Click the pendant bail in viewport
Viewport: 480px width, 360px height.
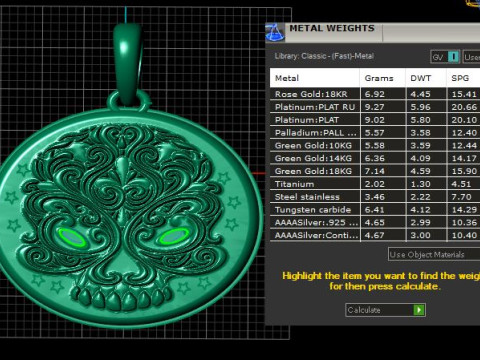pyautogui.click(x=127, y=63)
